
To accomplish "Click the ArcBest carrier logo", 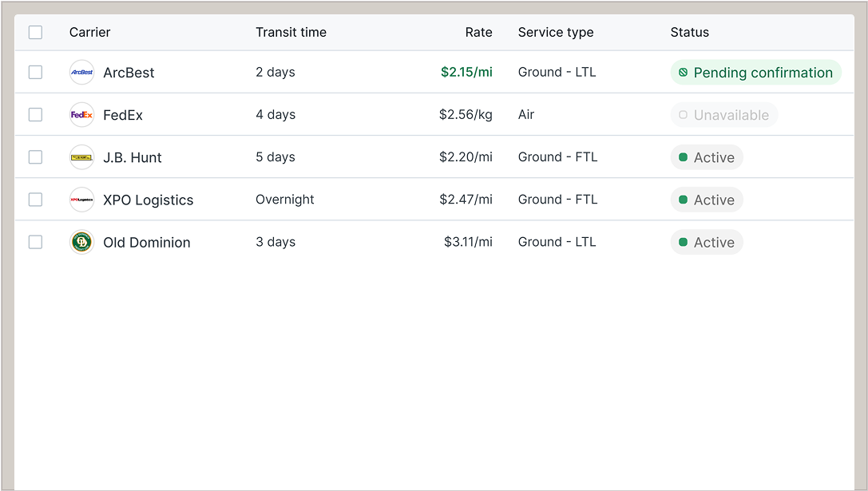I will pos(82,72).
